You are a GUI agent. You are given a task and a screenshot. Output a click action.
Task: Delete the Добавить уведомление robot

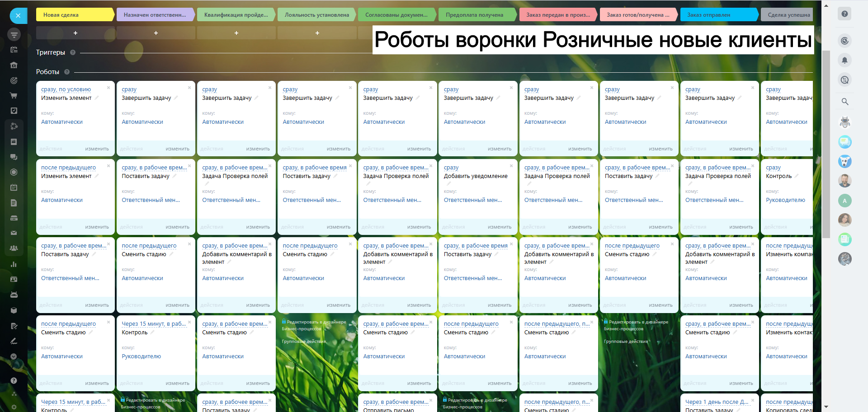pos(511,166)
